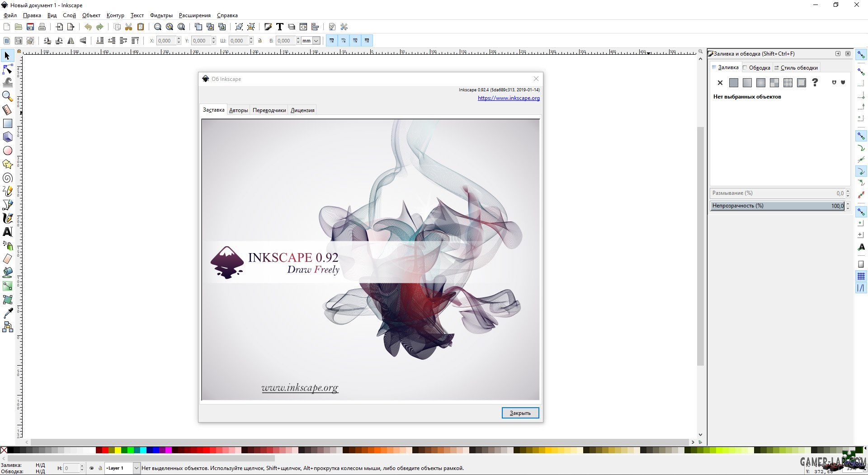Set flat color paint in Fill panel
This screenshot has height=475, width=868.
click(734, 83)
